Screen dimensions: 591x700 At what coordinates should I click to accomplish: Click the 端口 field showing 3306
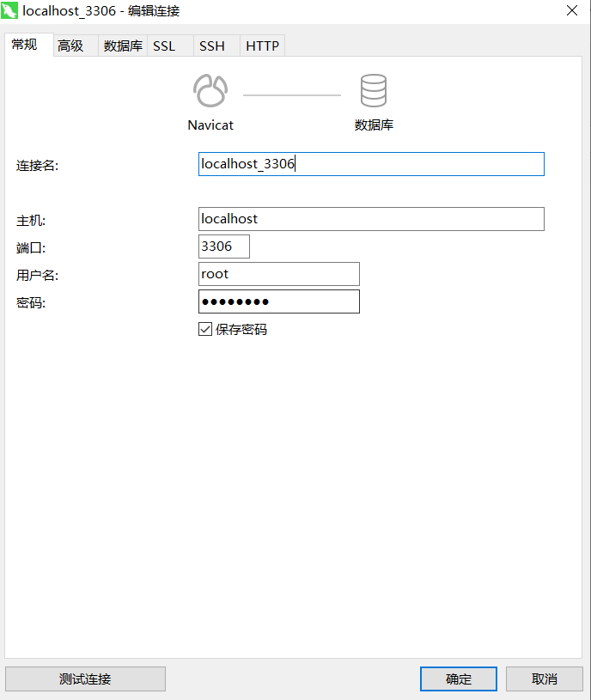click(x=223, y=247)
